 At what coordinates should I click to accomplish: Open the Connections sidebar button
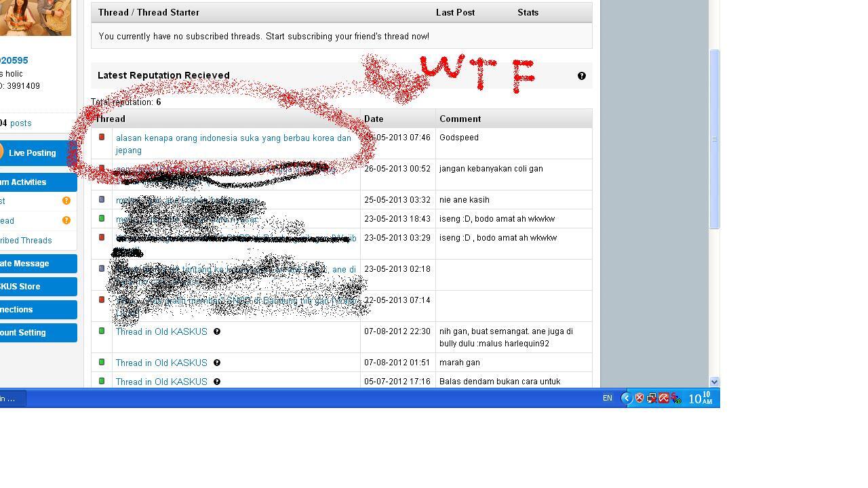coord(38,310)
